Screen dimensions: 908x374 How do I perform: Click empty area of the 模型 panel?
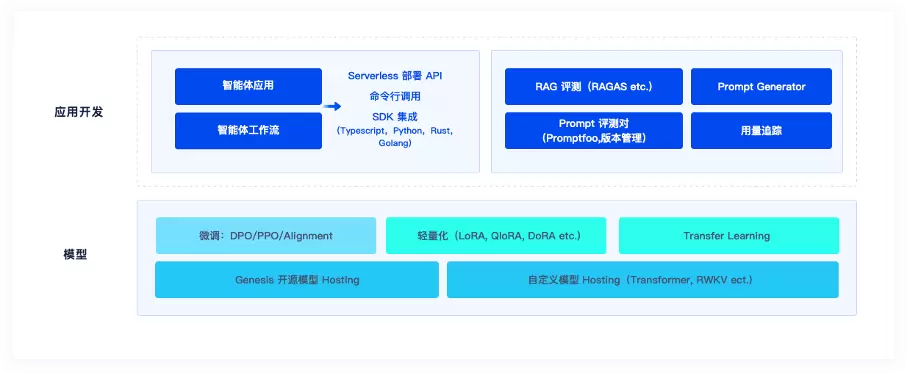pos(496,307)
